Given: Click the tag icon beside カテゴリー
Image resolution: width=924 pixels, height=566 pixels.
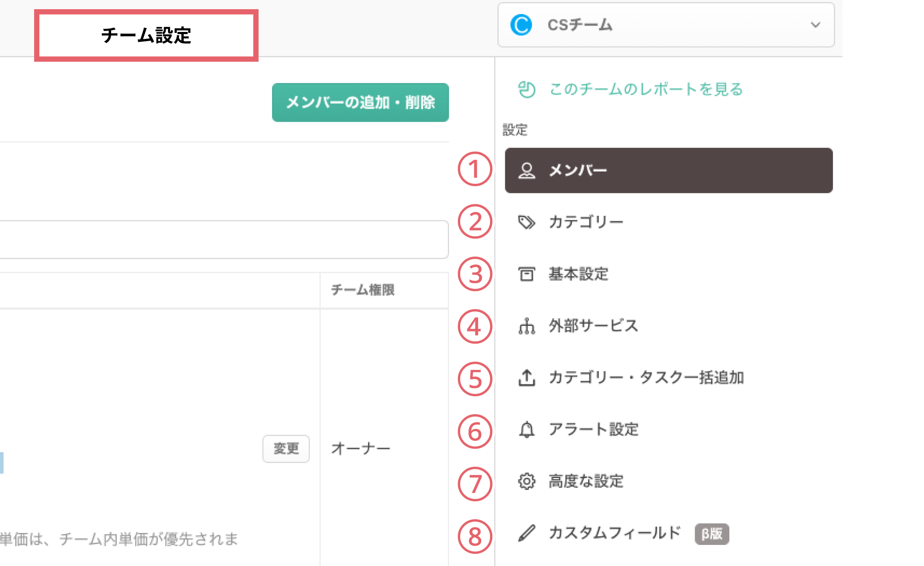Looking at the screenshot, I should pyautogui.click(x=527, y=222).
